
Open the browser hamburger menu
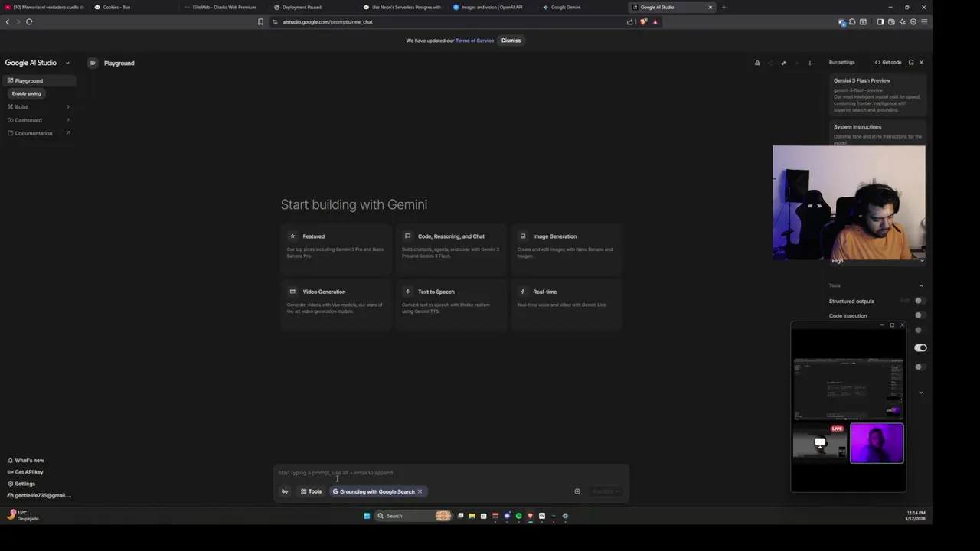click(924, 22)
